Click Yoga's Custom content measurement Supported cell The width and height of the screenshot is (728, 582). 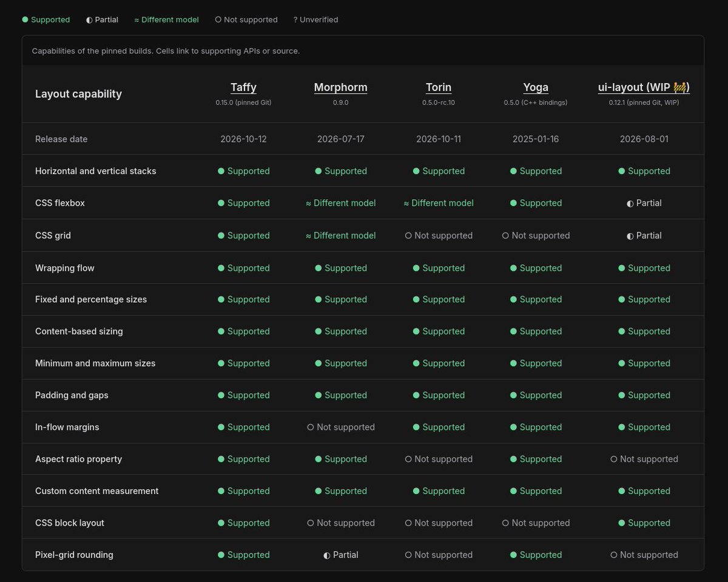(x=536, y=491)
